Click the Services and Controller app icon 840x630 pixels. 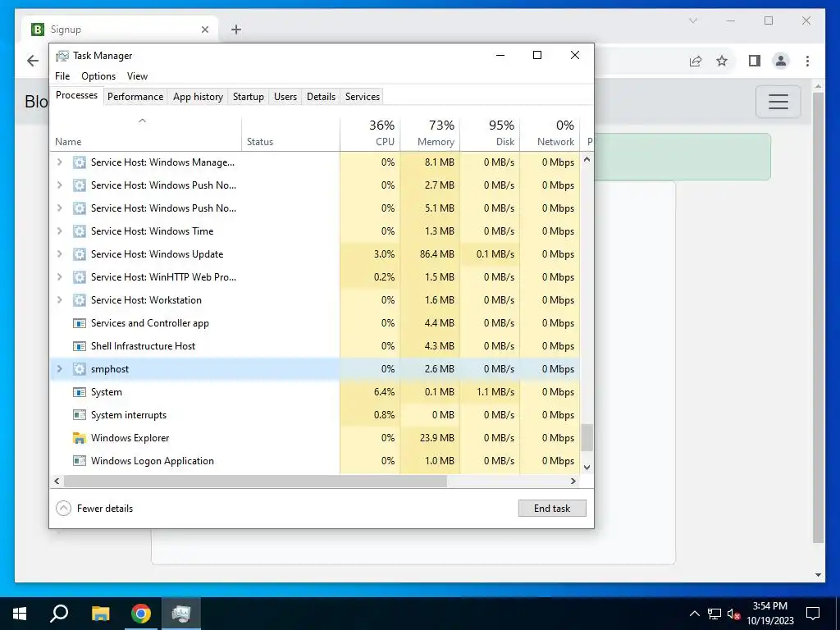coord(80,323)
